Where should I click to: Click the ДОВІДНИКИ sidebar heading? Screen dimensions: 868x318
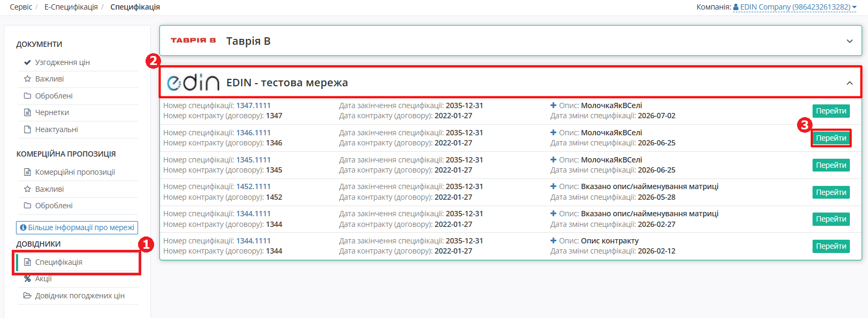(x=38, y=244)
